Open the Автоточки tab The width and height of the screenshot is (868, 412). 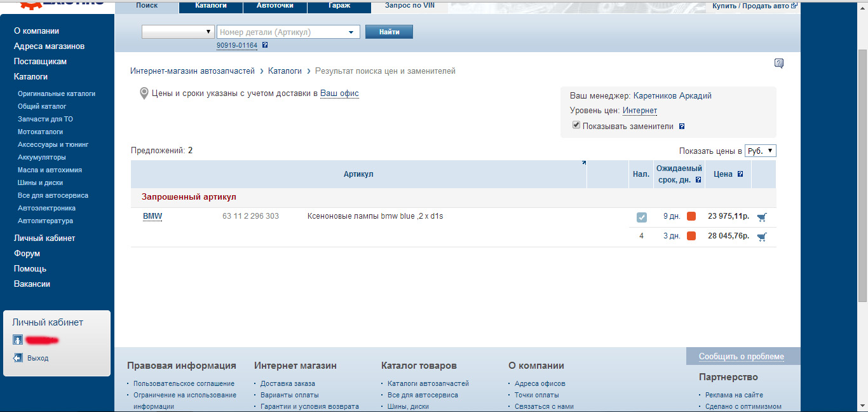coord(275,6)
